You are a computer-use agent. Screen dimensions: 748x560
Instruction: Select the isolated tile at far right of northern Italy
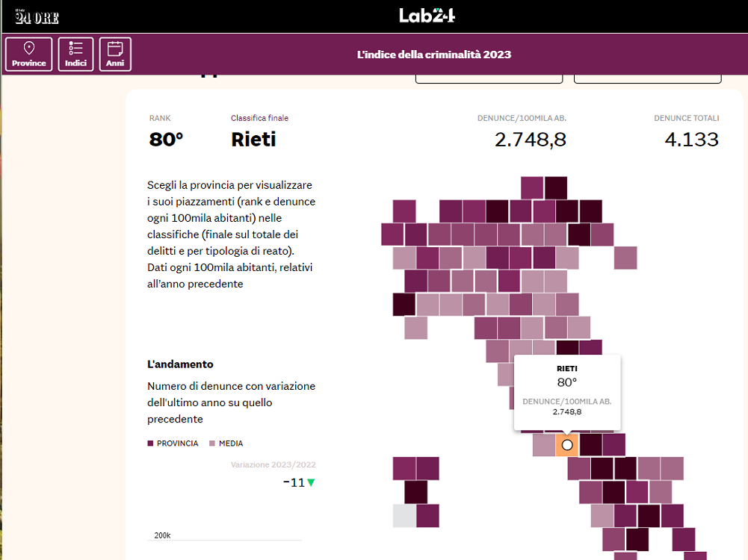pos(625,258)
